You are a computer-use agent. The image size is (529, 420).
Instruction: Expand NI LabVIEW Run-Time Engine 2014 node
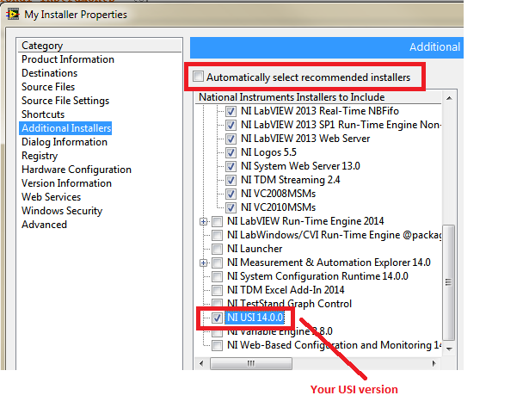[204, 221]
